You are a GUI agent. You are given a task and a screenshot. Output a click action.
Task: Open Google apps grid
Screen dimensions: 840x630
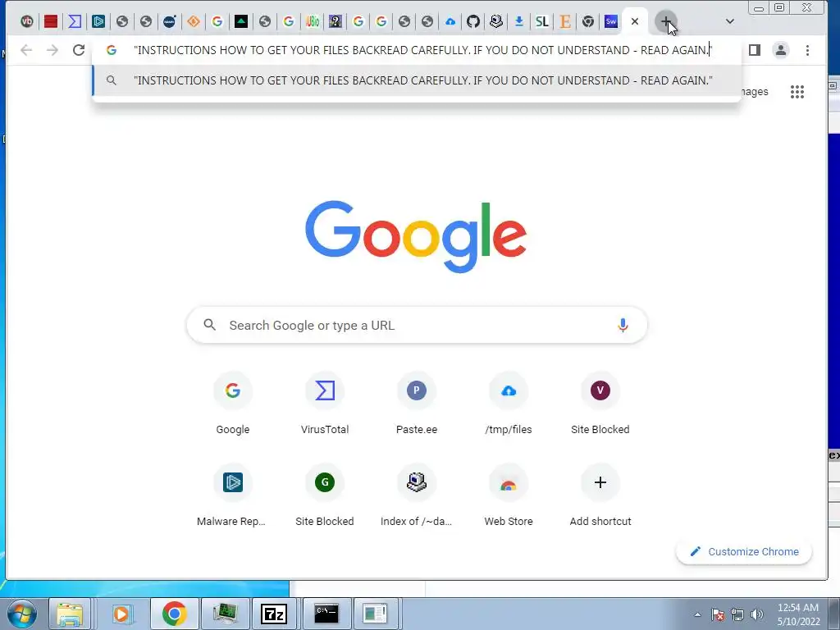[x=797, y=92]
